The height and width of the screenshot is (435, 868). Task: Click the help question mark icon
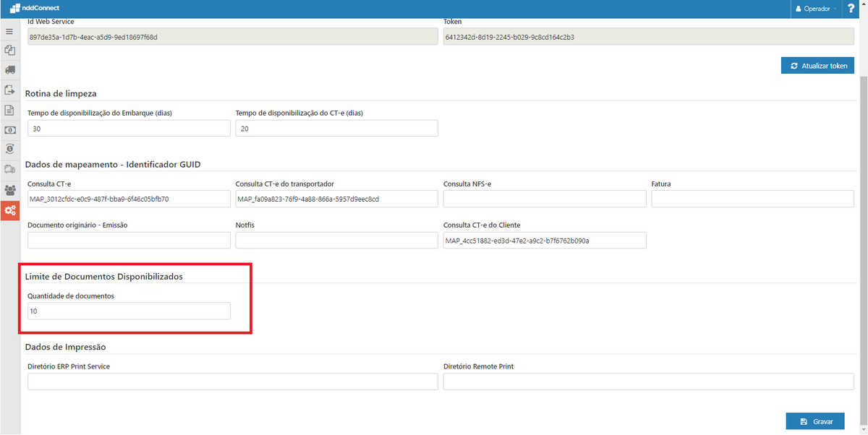tap(851, 8)
